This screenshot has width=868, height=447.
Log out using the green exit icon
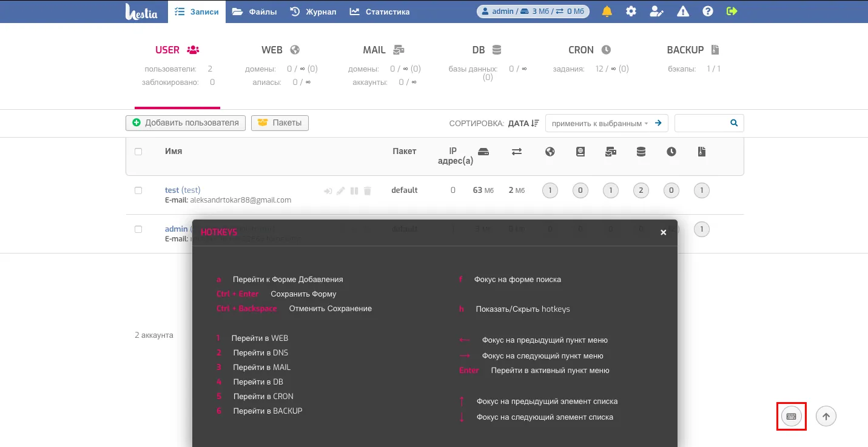click(x=732, y=12)
